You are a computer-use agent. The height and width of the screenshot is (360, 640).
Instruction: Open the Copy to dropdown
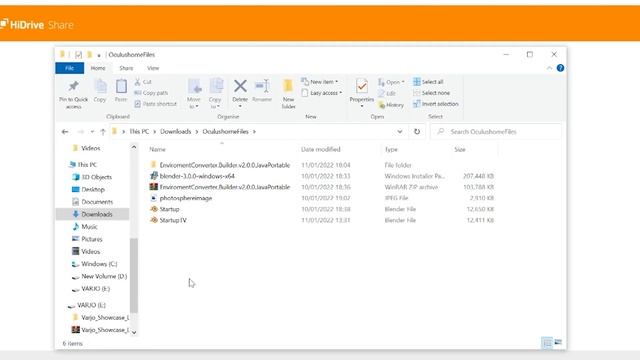click(x=215, y=103)
